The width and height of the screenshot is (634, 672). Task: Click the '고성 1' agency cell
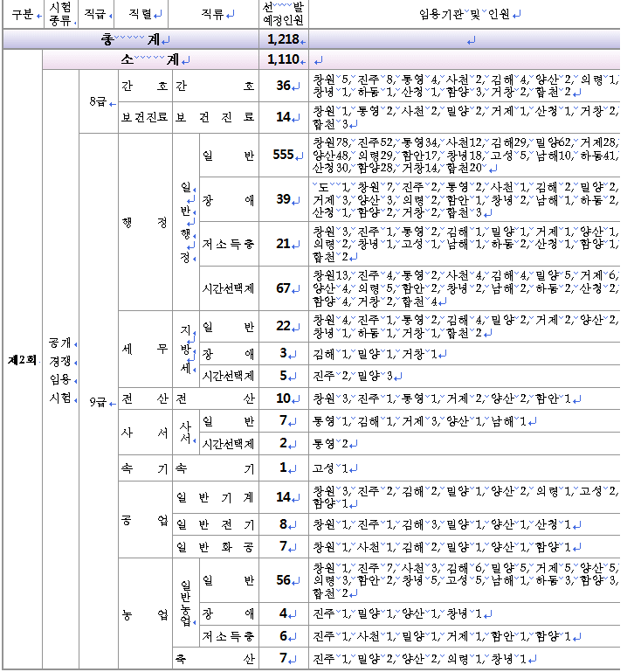pos(465,468)
